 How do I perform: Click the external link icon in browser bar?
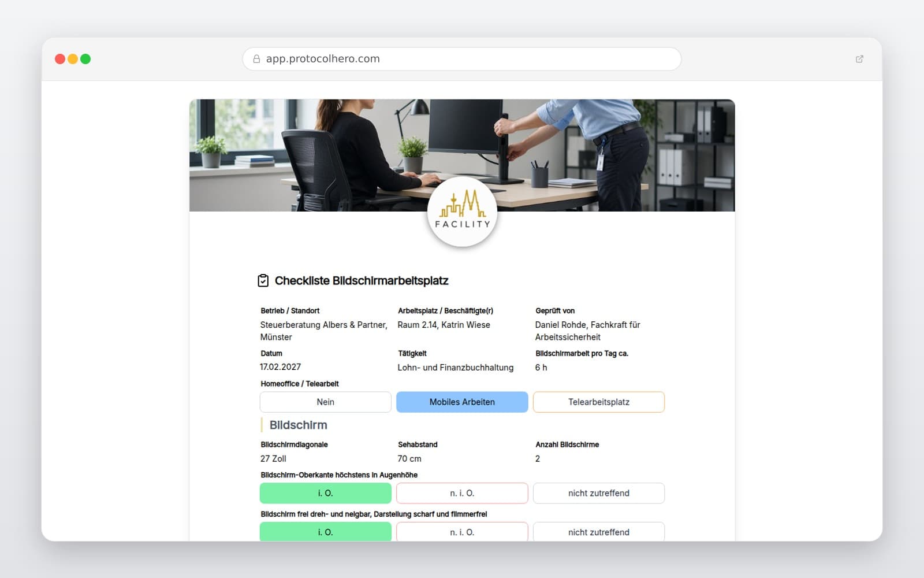[x=859, y=59]
